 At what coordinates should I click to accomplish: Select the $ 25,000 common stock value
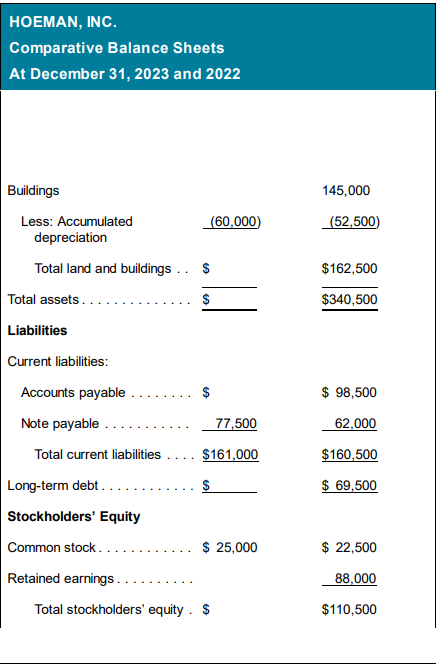click(x=230, y=547)
